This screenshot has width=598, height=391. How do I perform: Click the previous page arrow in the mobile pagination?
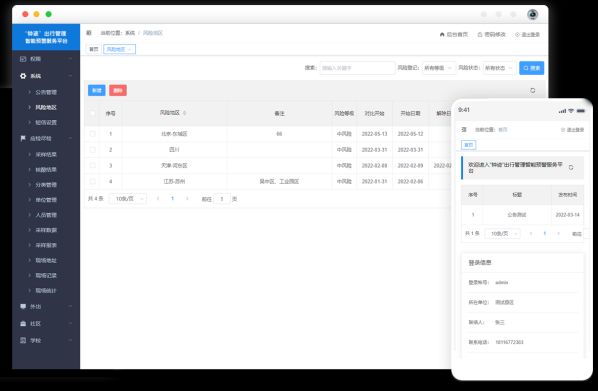tap(530, 233)
